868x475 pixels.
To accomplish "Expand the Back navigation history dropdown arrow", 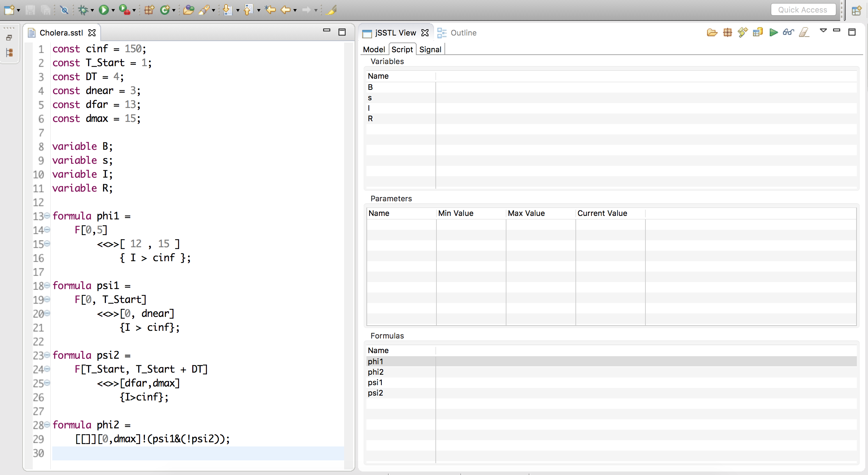I will pyautogui.click(x=295, y=10).
